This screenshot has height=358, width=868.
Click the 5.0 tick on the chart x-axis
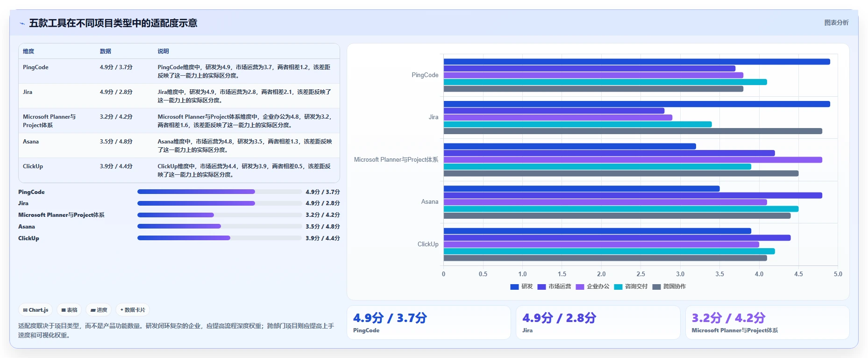(x=838, y=274)
